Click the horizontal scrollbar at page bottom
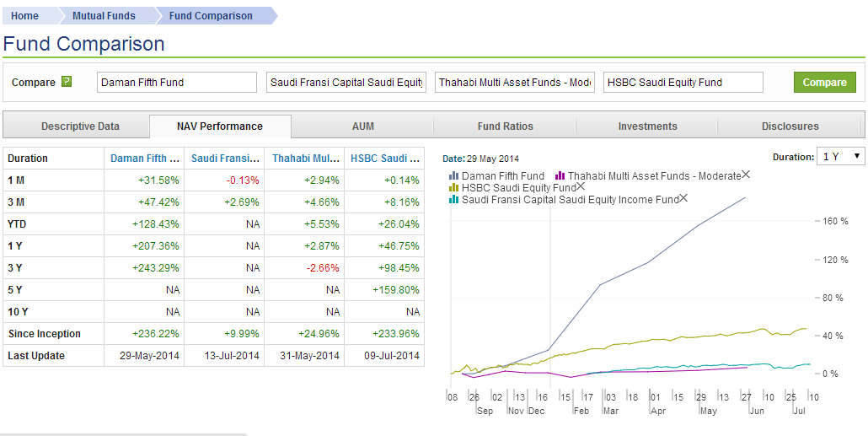This screenshot has width=868, height=436. (124, 434)
